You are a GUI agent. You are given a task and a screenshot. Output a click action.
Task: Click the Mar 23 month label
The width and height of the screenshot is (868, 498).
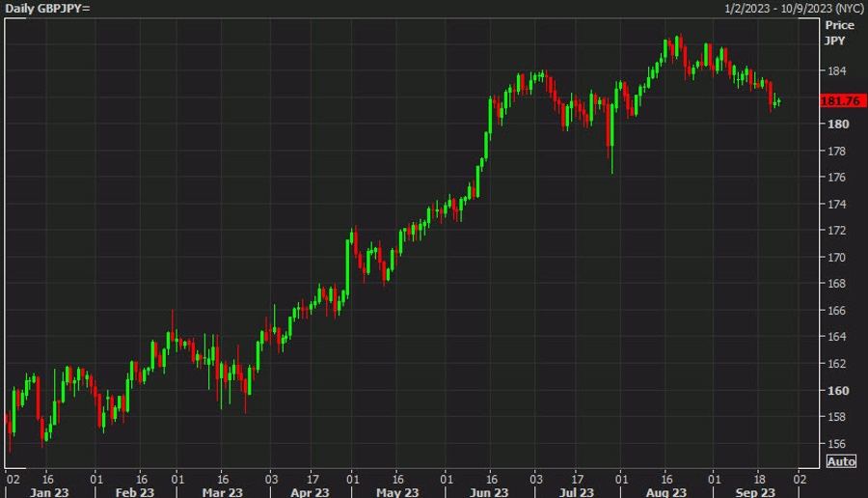click(222, 492)
